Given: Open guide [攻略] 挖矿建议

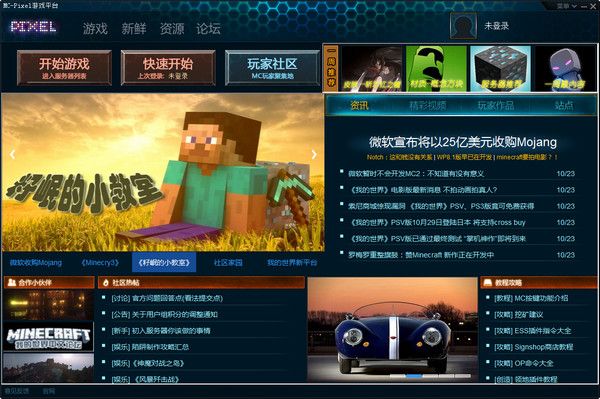Looking at the screenshot, I should (518, 314).
